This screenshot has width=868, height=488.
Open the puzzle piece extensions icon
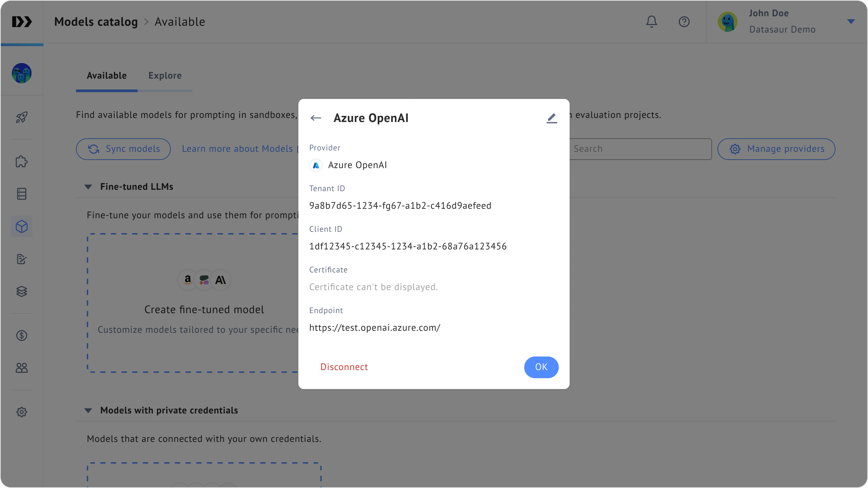pyautogui.click(x=22, y=162)
